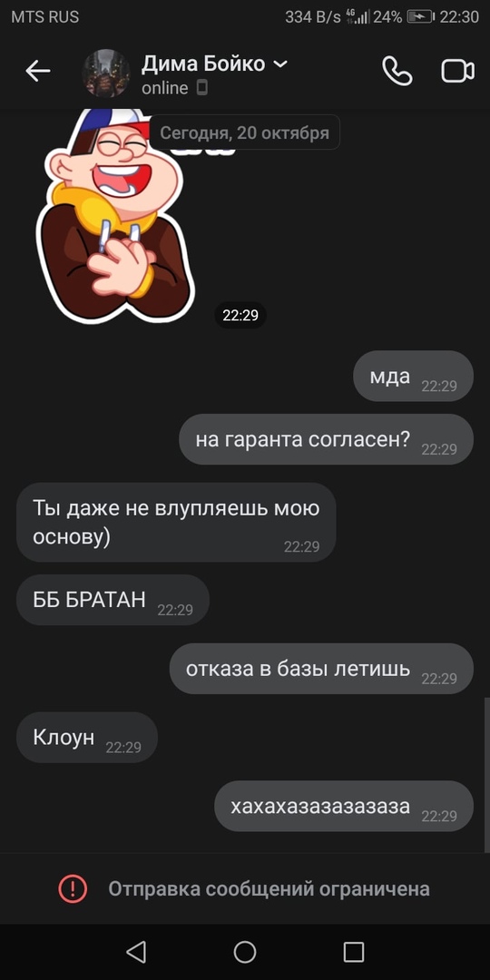Start a voice call with Дима Бойко
Viewport: 490px width, 980px height.
click(x=397, y=72)
